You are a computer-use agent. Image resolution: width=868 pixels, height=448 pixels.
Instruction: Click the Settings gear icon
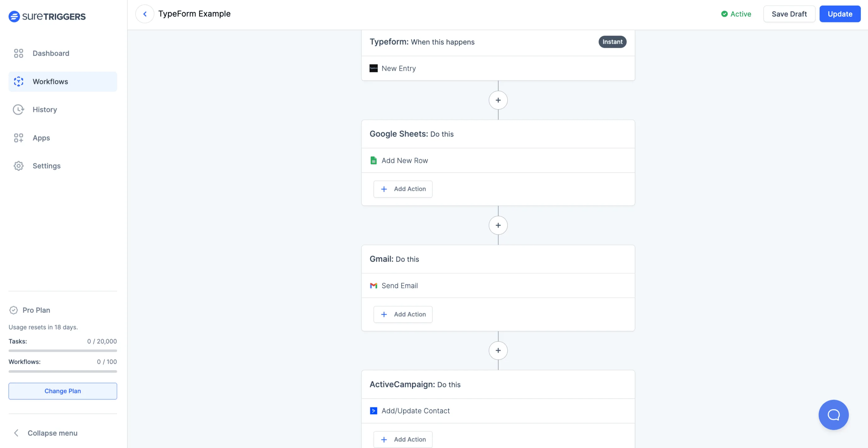coord(19,166)
